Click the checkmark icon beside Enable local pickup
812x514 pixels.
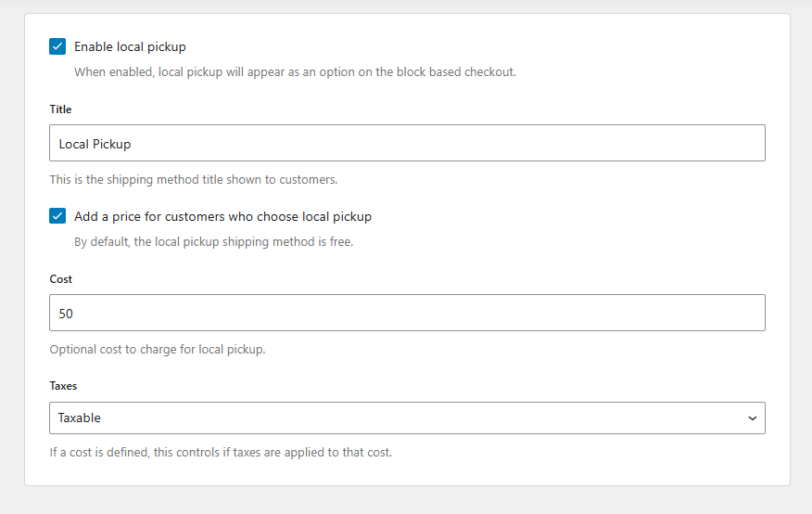pyautogui.click(x=57, y=46)
